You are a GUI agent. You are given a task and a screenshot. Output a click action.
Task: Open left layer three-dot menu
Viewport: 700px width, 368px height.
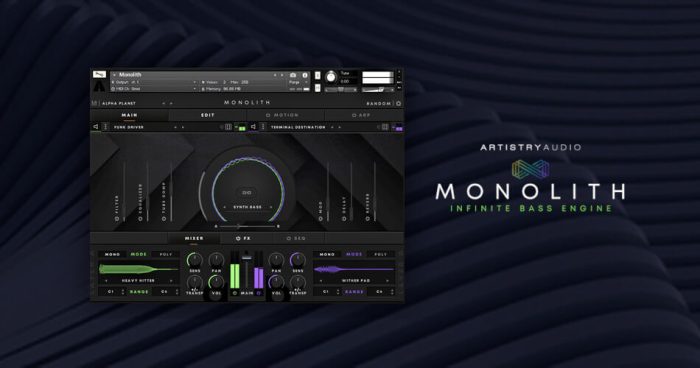point(105,127)
